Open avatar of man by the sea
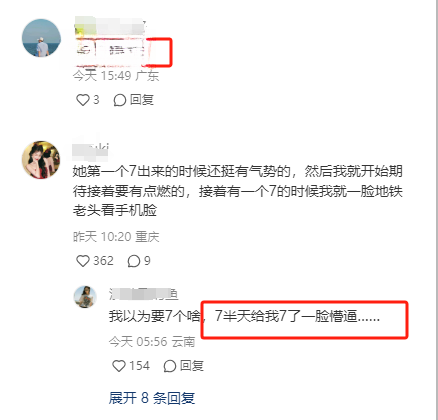This screenshot has height=420, width=438. (x=41, y=38)
